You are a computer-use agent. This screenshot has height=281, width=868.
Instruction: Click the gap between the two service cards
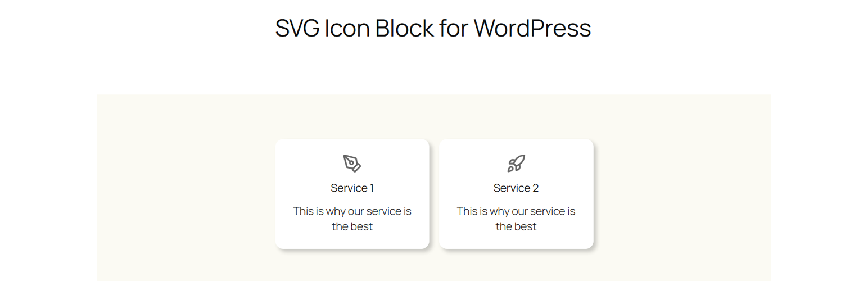[434, 191]
